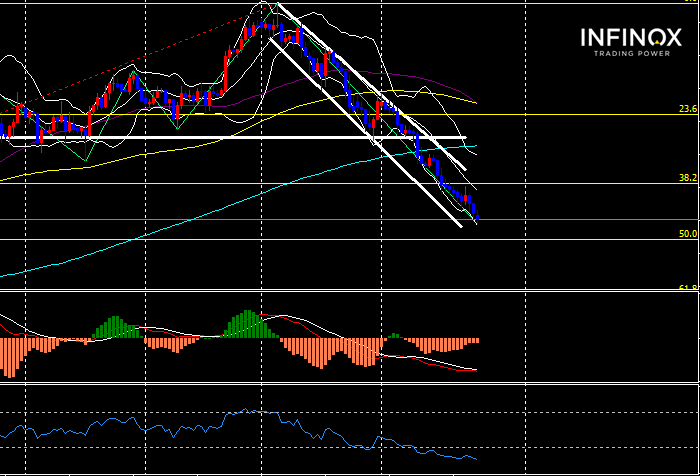
Task: Click the 50.0 Fibonacci level label
Action: [x=688, y=234]
